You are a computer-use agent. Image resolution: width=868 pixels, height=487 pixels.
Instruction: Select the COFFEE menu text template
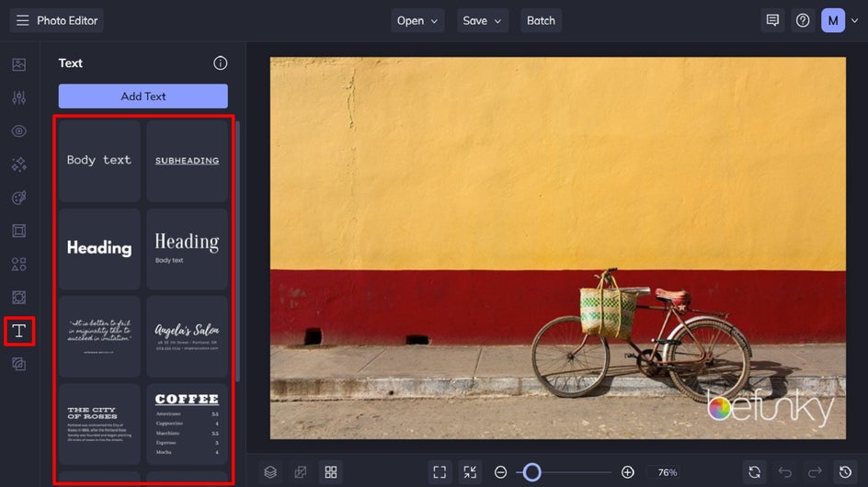[x=187, y=424]
